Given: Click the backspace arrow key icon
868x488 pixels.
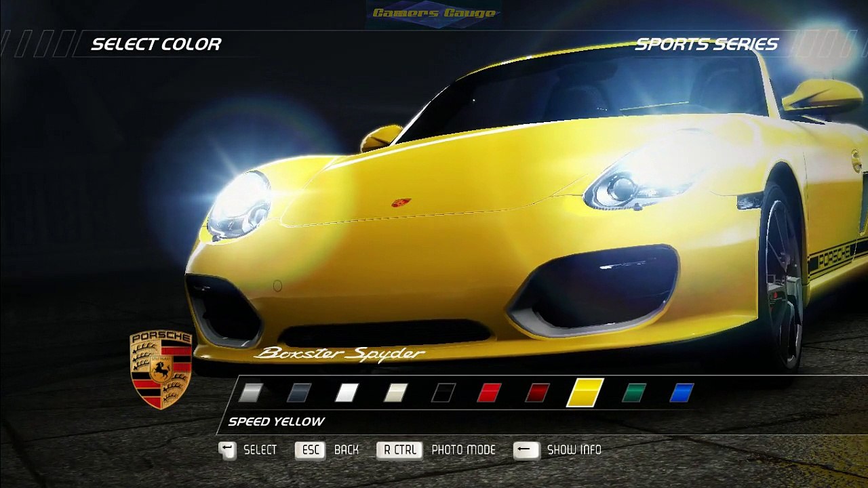Looking at the screenshot, I should pyautogui.click(x=526, y=450).
